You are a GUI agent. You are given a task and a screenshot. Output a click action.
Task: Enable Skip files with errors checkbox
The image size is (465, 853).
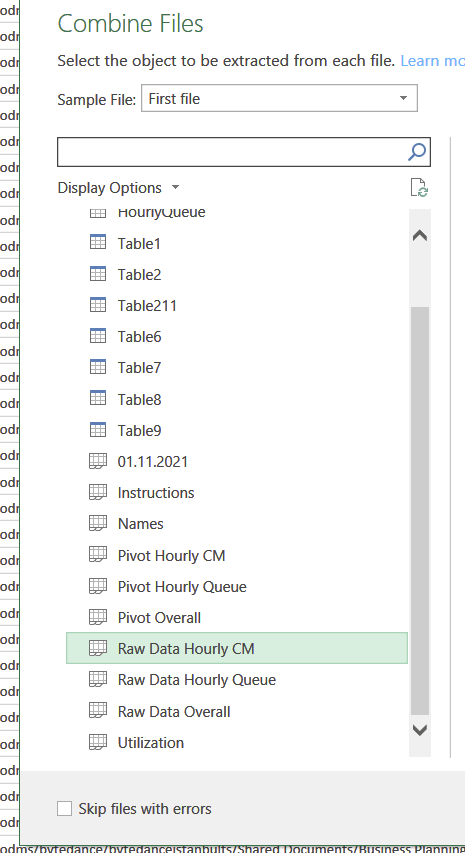(64, 809)
